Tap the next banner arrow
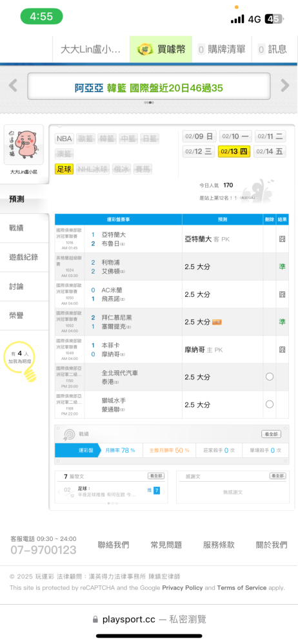Screen dimensions: 298x644 285,86
